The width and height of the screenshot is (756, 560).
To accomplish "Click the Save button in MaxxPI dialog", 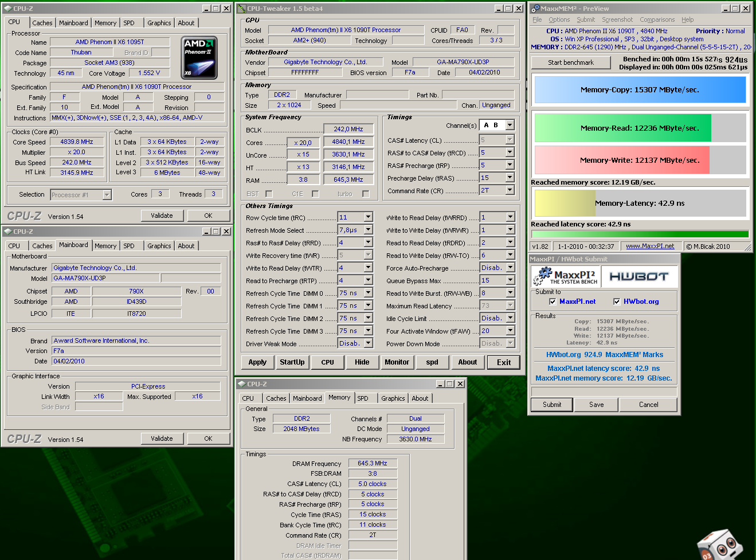I will pos(597,405).
